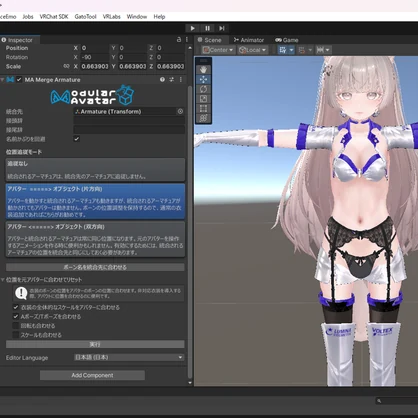Open the Local handle rotation dropdown

(253, 50)
